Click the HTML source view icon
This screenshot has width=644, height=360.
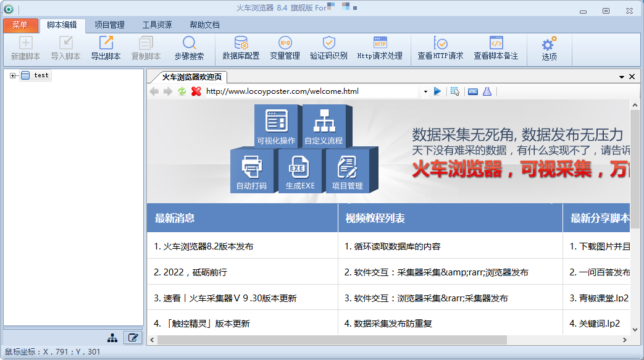[473, 91]
